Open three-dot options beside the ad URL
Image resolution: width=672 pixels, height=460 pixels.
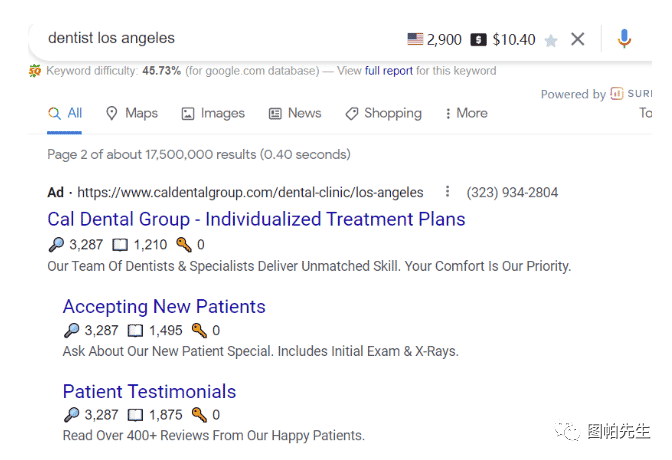tap(447, 191)
